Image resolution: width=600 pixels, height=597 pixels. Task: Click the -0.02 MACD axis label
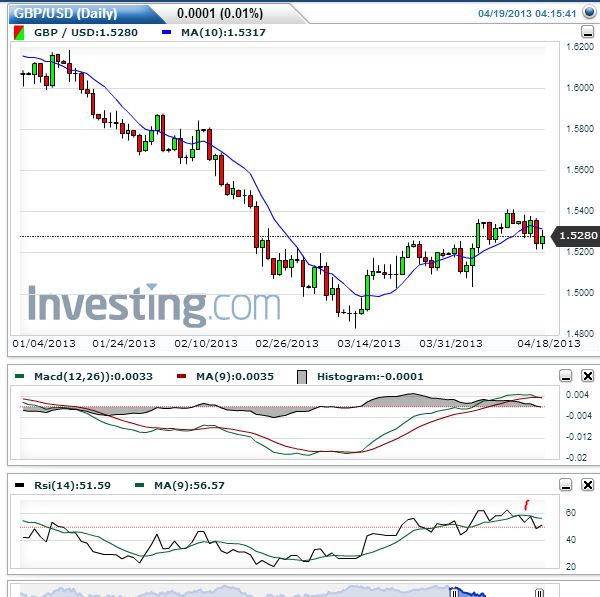pos(576,458)
